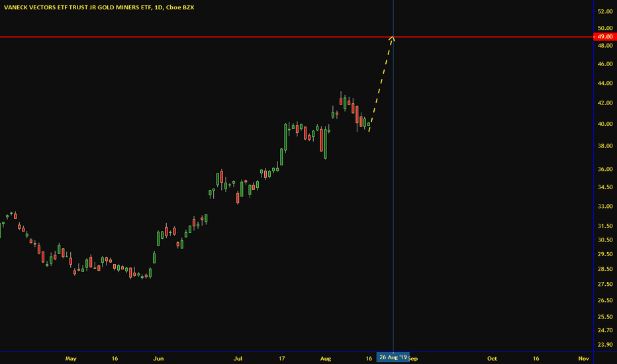Click the Nov label on time axis
The width and height of the screenshot is (617, 364).
(583, 359)
